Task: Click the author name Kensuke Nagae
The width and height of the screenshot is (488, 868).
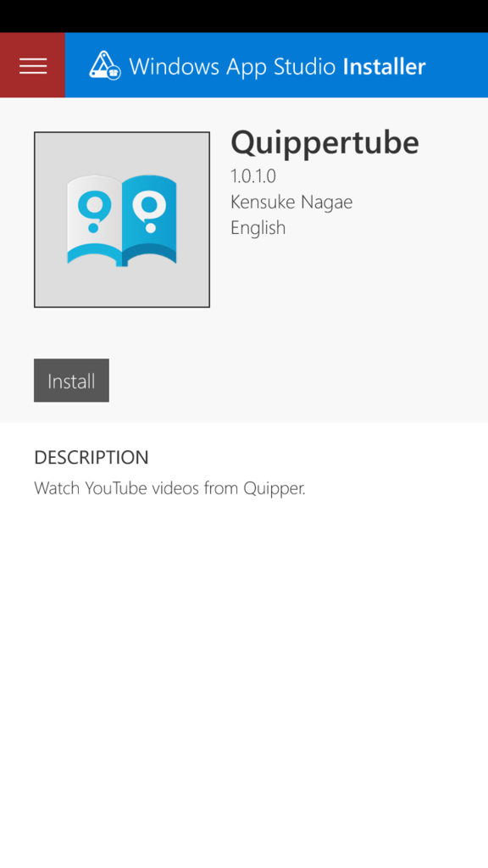Action: tap(291, 202)
